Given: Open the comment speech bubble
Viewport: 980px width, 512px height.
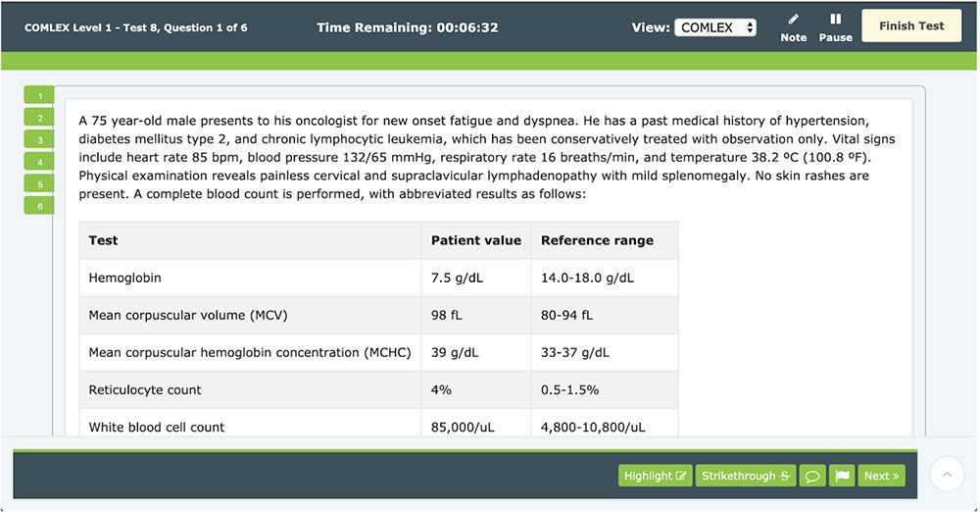Looking at the screenshot, I should point(811,477).
